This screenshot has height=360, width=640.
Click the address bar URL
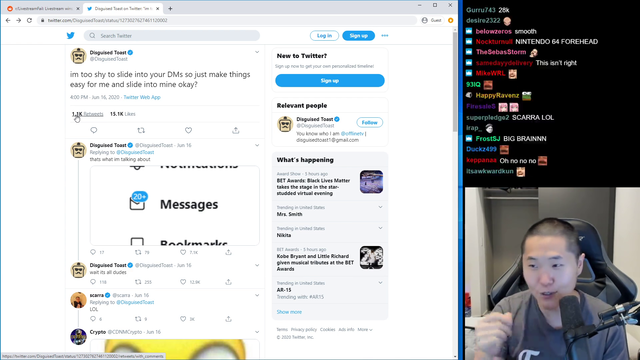[107, 20]
